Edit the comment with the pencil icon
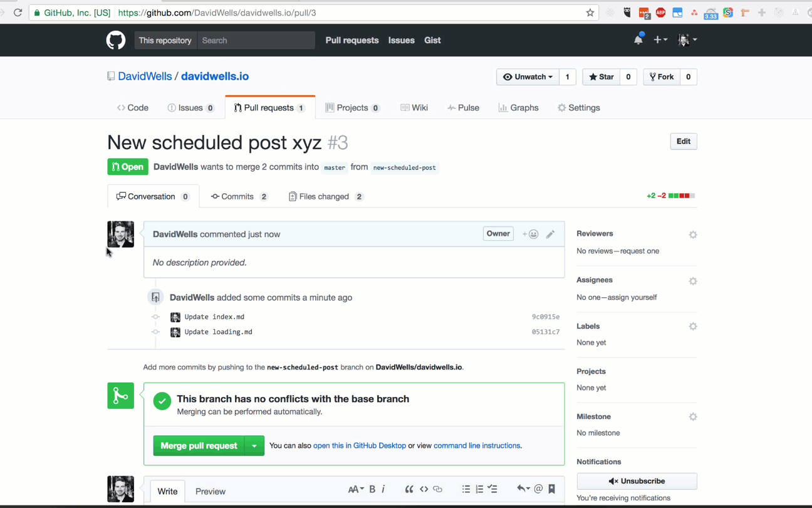 point(550,234)
